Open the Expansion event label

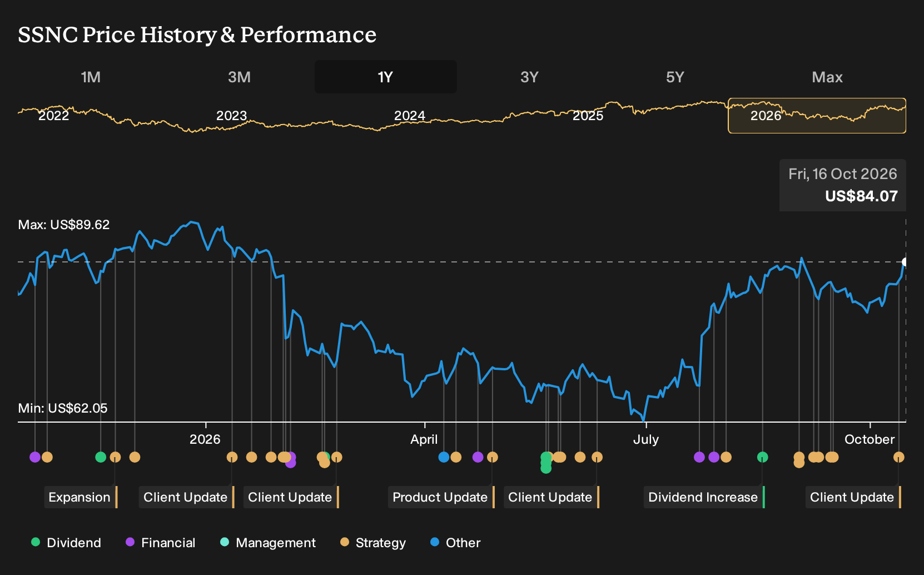point(81,497)
